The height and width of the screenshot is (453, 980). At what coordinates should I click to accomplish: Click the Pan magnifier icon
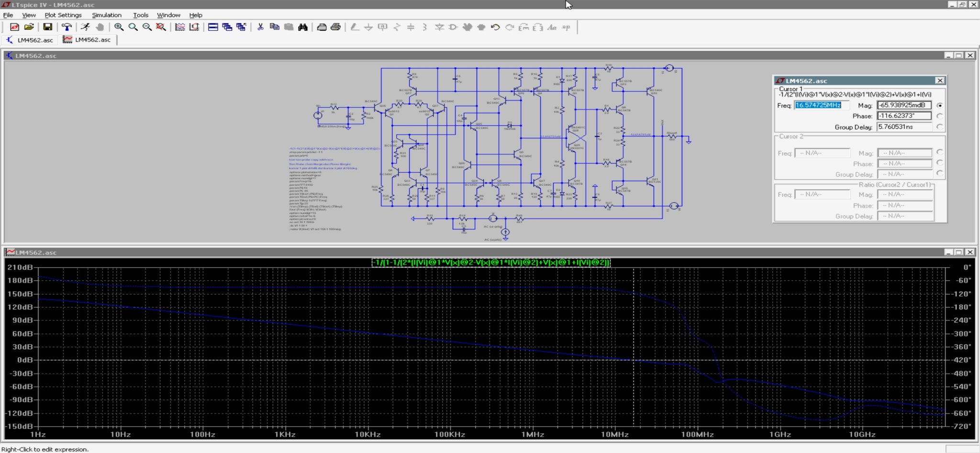(133, 27)
